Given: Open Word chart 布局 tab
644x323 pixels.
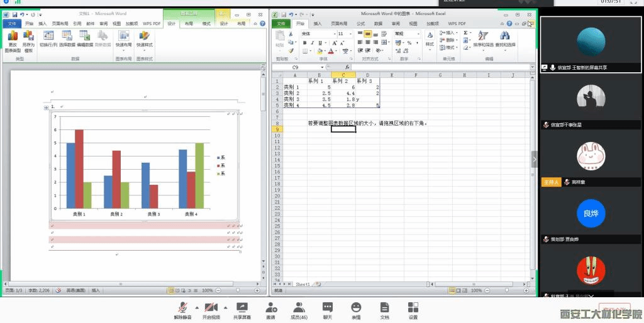Looking at the screenshot, I should coord(189,24).
